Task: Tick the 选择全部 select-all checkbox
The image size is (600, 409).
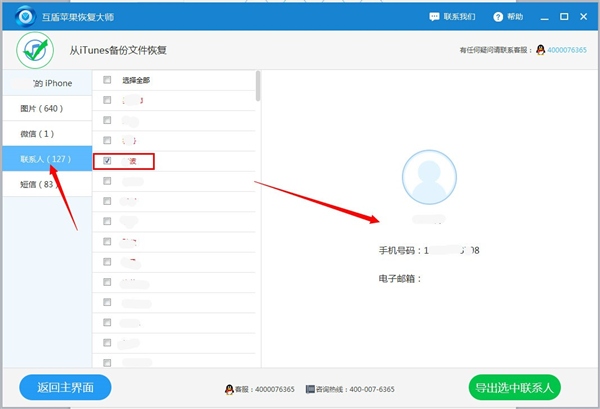Action: click(107, 80)
